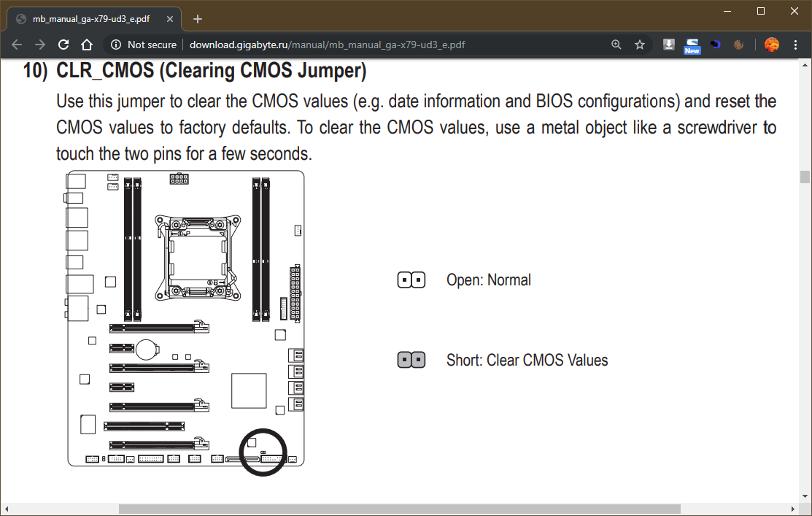The width and height of the screenshot is (812, 516).
Task: Click the CPU socket in motherboard diagram
Action: [197, 258]
